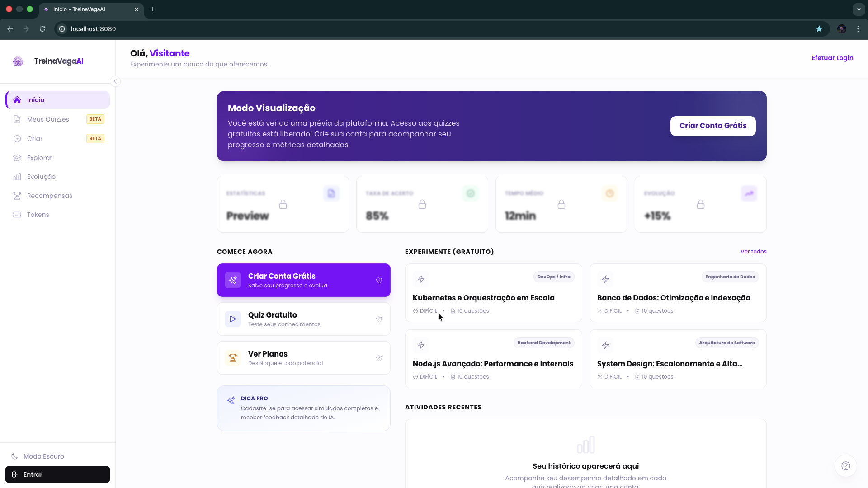The height and width of the screenshot is (488, 868).
Task: Click the help question mark icon
Action: click(x=845, y=466)
